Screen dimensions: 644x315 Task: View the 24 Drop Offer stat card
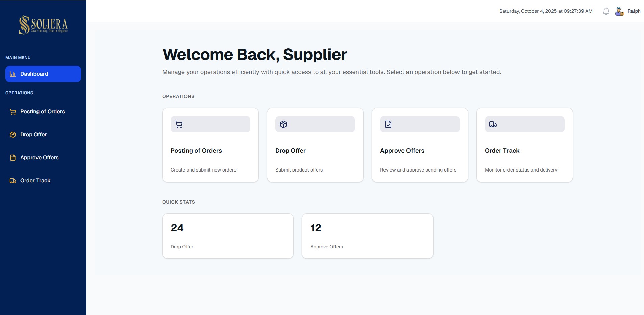[x=228, y=236]
